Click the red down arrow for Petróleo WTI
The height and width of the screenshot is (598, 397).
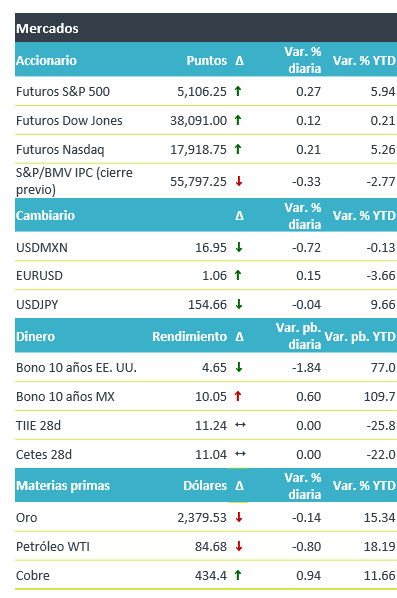tap(239, 546)
